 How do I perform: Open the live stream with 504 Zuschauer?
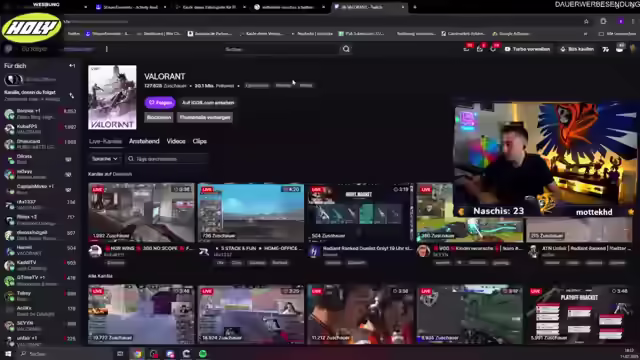(x=360, y=213)
